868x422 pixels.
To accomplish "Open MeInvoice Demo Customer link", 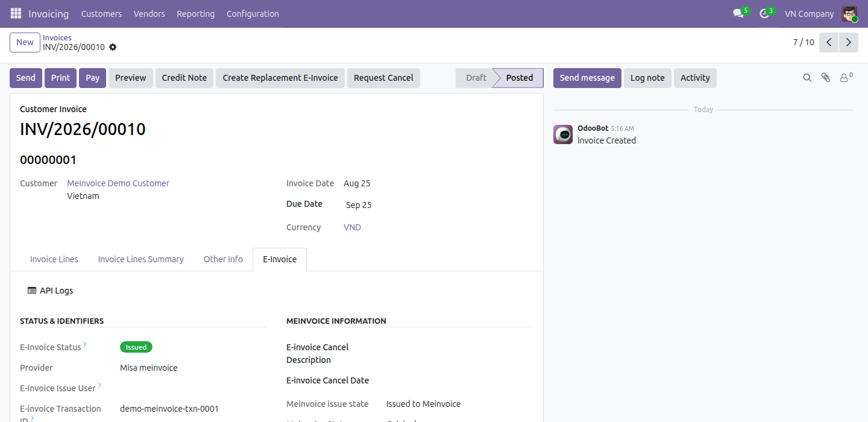I will 118,183.
